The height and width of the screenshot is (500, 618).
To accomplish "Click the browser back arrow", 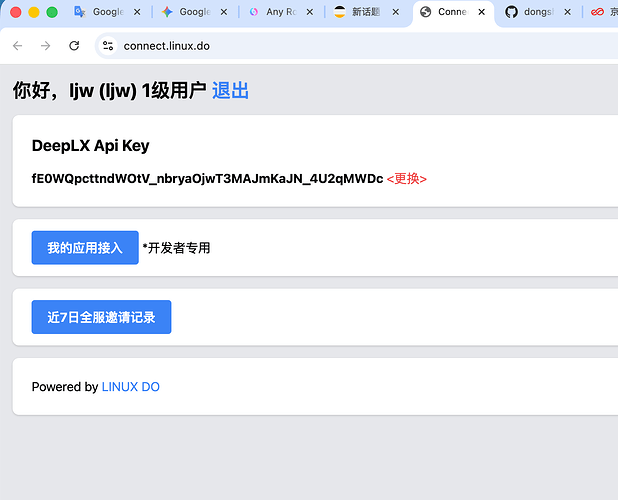I will (17, 46).
